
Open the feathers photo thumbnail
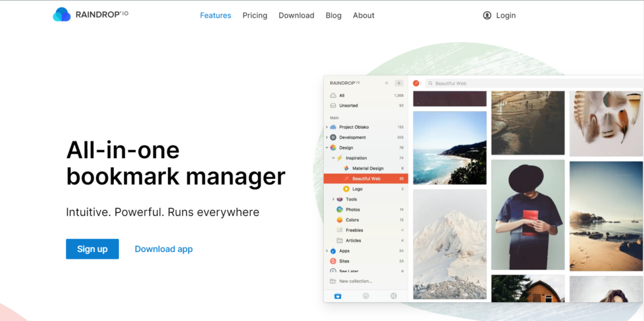(606, 124)
